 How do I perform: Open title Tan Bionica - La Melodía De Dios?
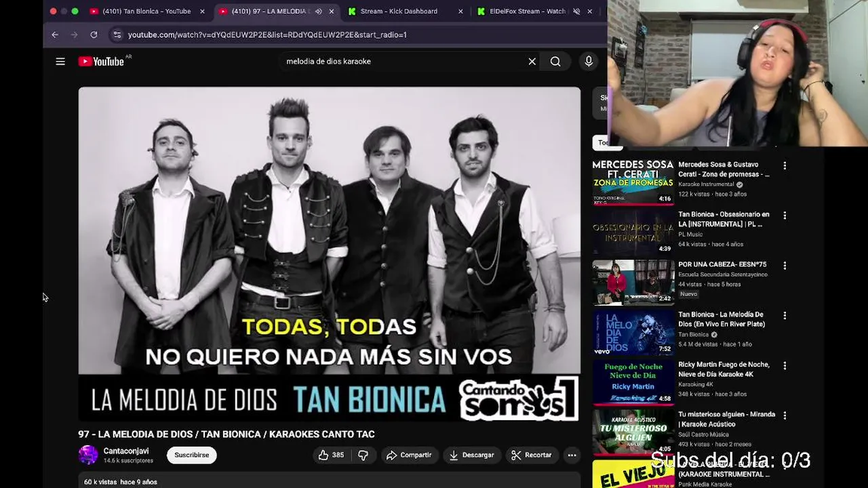click(x=722, y=320)
